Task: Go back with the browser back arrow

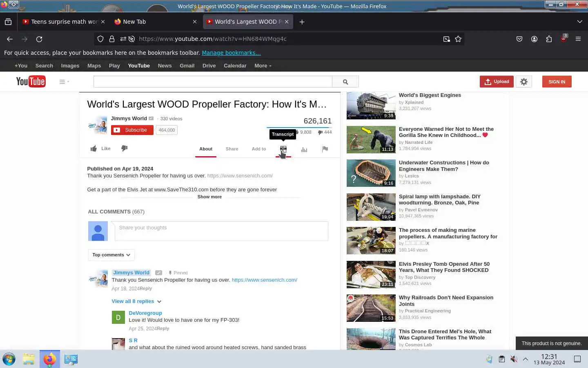Action: [10, 39]
